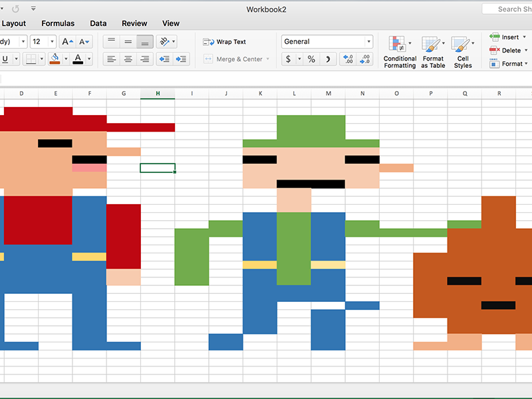The image size is (532, 399).
Task: Select column D header
Action: [x=21, y=93]
